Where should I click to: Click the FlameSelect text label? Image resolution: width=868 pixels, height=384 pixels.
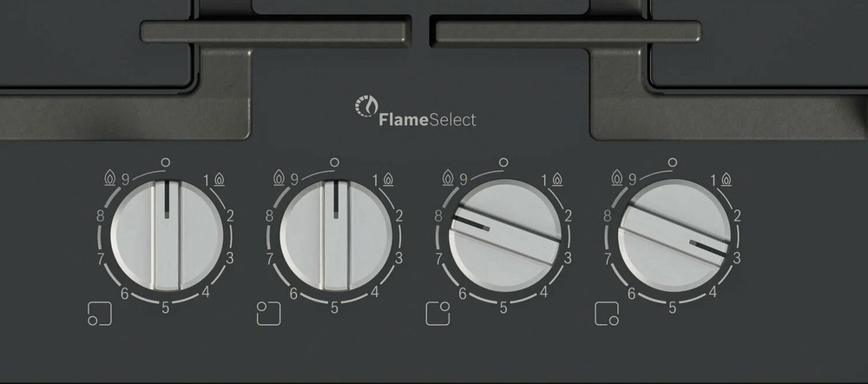click(x=427, y=120)
